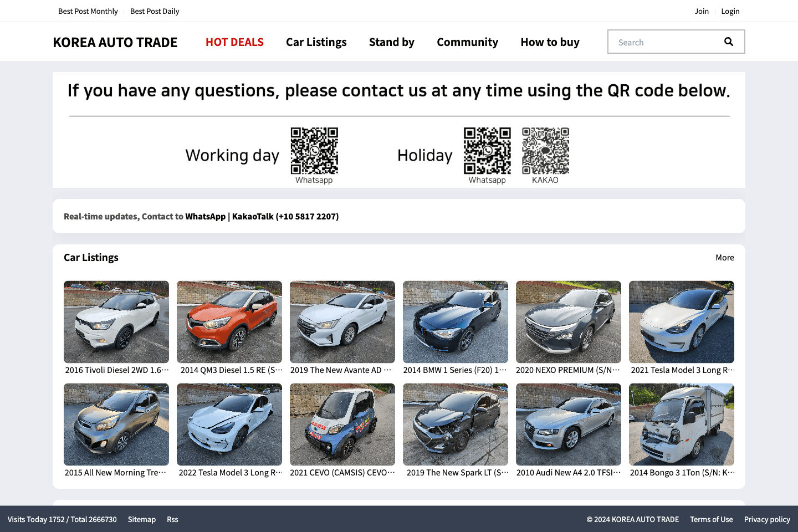798x532 pixels.
Task: Click the search magnifier icon
Action: [728, 42]
